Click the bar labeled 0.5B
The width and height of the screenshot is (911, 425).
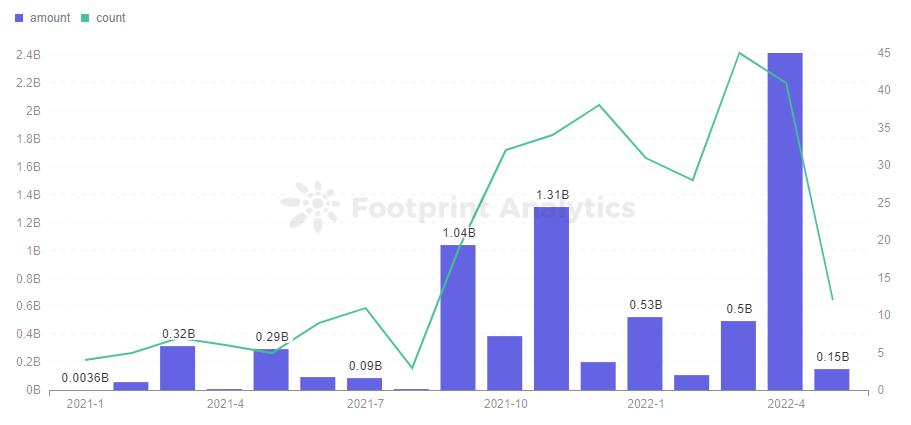(x=738, y=355)
